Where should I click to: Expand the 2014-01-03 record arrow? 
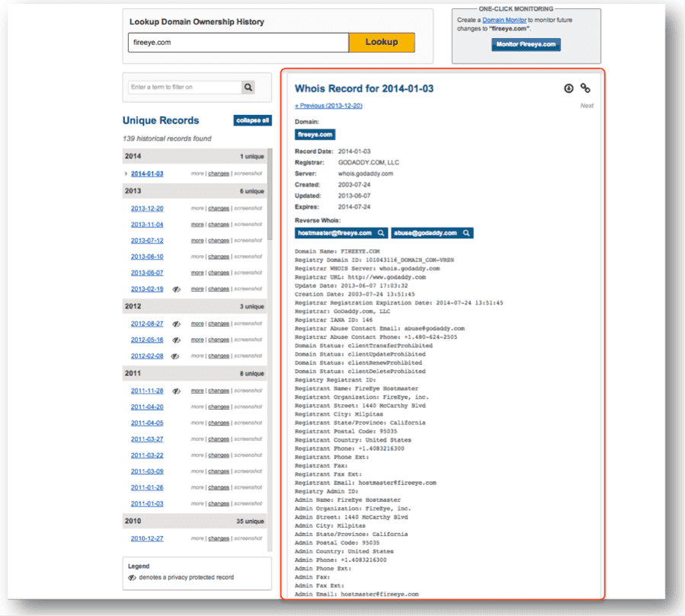click(x=126, y=174)
